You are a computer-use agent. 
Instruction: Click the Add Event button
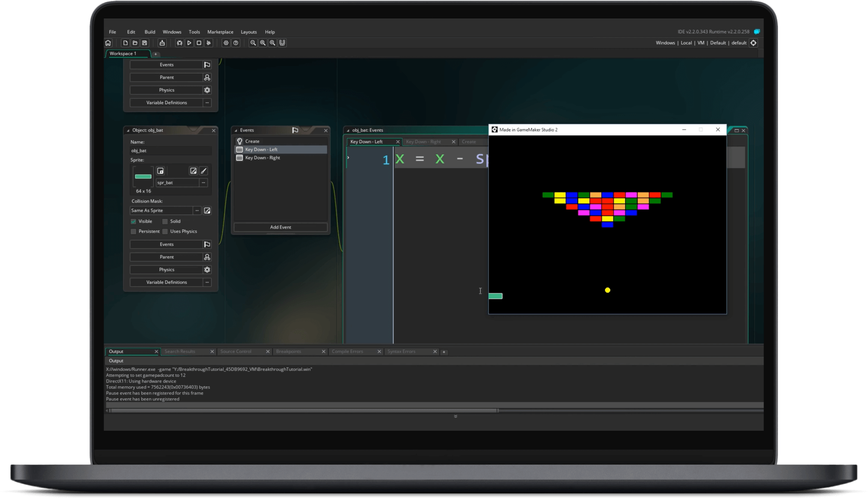(280, 227)
